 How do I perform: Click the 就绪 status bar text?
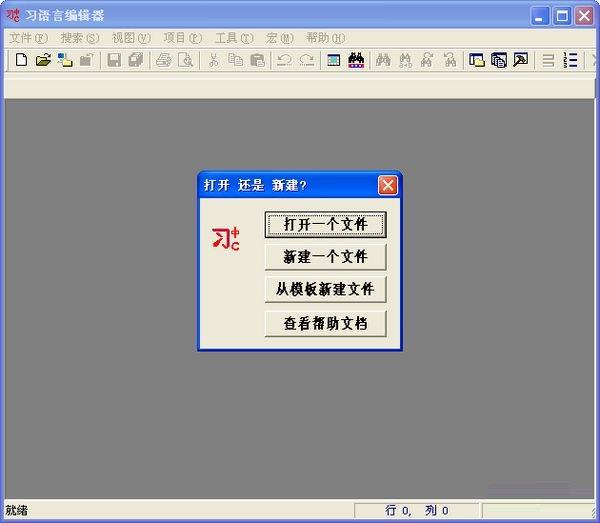(16, 510)
